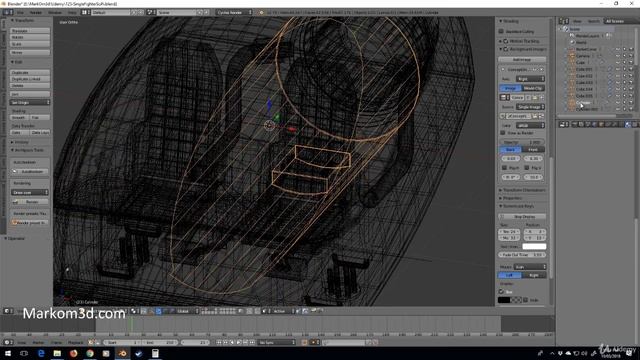Image resolution: width=640 pixels, height=360 pixels.
Task: Toggle visibility eye for Camera in outliner
Action: point(618,56)
